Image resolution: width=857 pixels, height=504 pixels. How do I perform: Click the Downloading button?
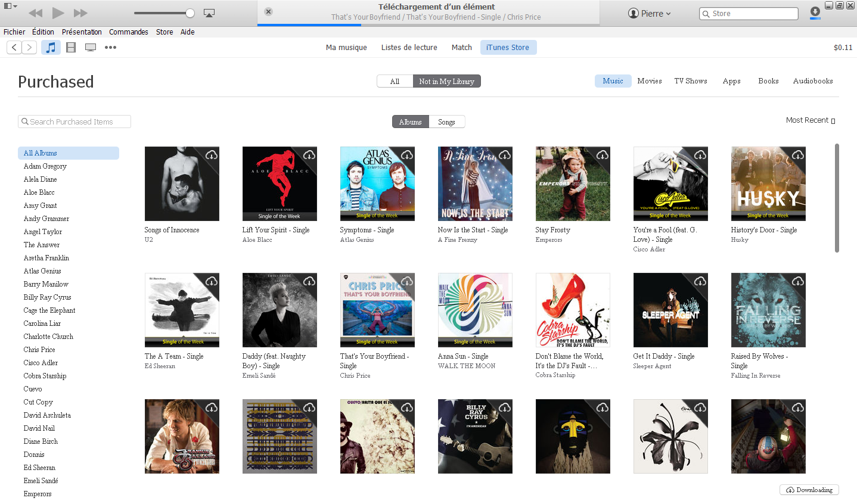[809, 490]
